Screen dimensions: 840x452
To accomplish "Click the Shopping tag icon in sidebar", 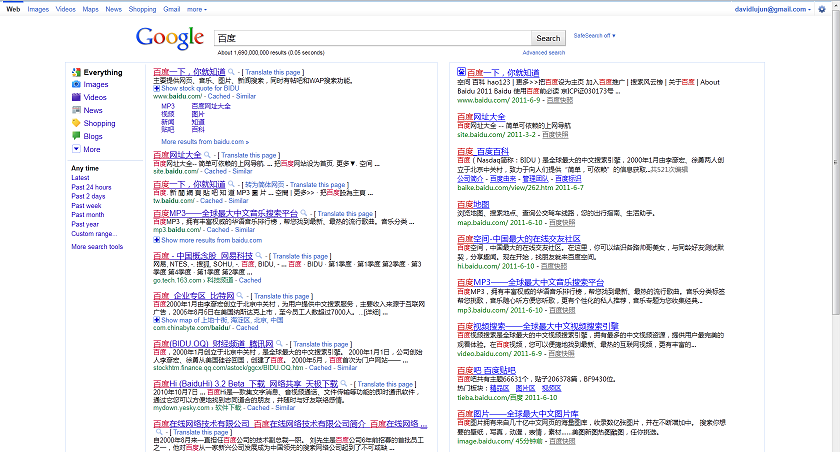I will tap(76, 124).
